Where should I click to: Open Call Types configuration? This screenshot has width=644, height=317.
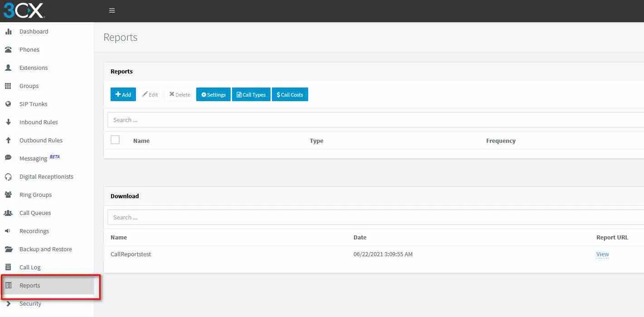(x=251, y=94)
